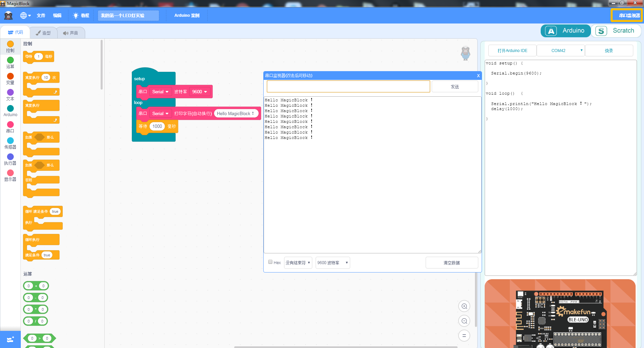Screen dimensions: 644x348
Task: Open the Arduino block category
Action: point(10,111)
